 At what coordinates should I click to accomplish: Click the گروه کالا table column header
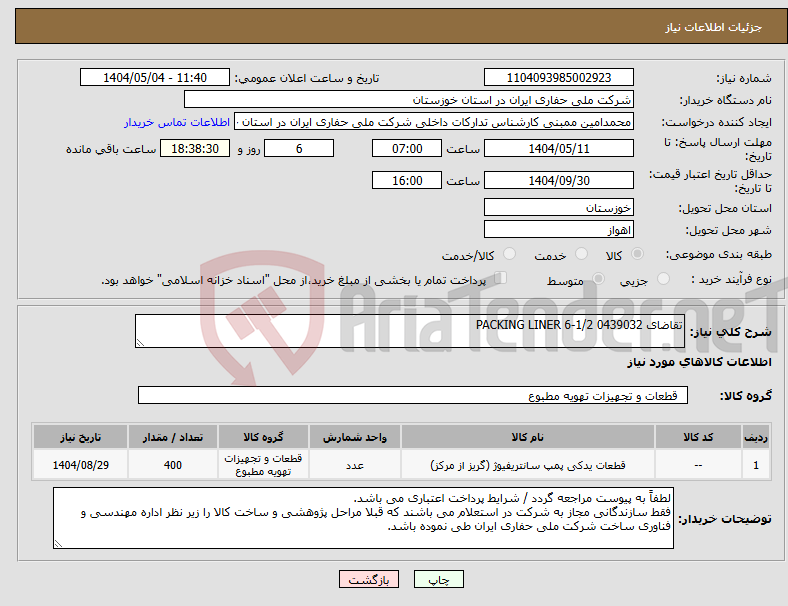pyautogui.click(x=263, y=437)
